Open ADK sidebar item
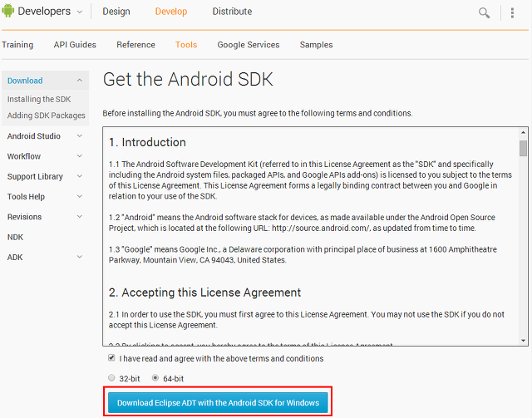 point(15,257)
